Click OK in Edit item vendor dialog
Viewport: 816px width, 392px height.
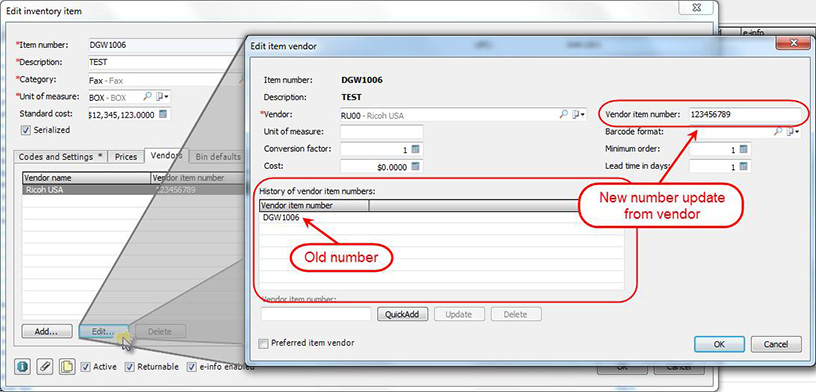pos(719,344)
